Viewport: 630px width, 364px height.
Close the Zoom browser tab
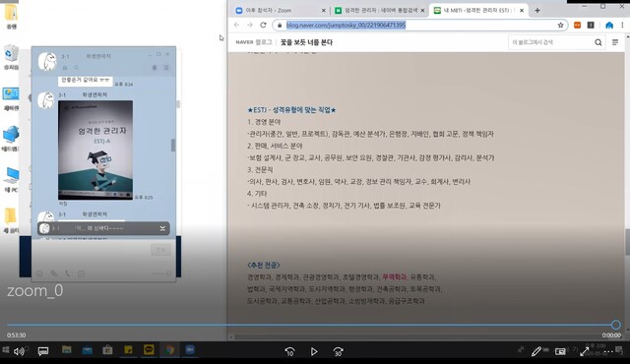tap(324, 11)
